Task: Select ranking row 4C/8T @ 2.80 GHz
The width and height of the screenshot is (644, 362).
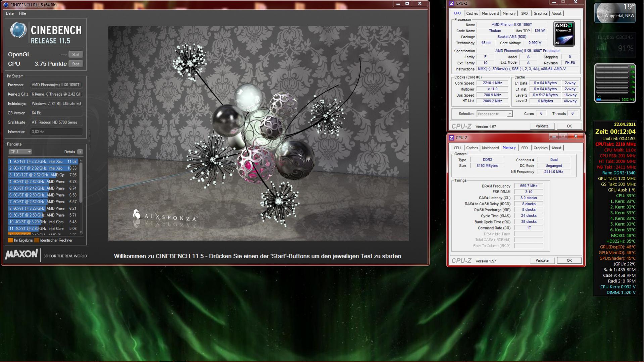Action: point(43,228)
